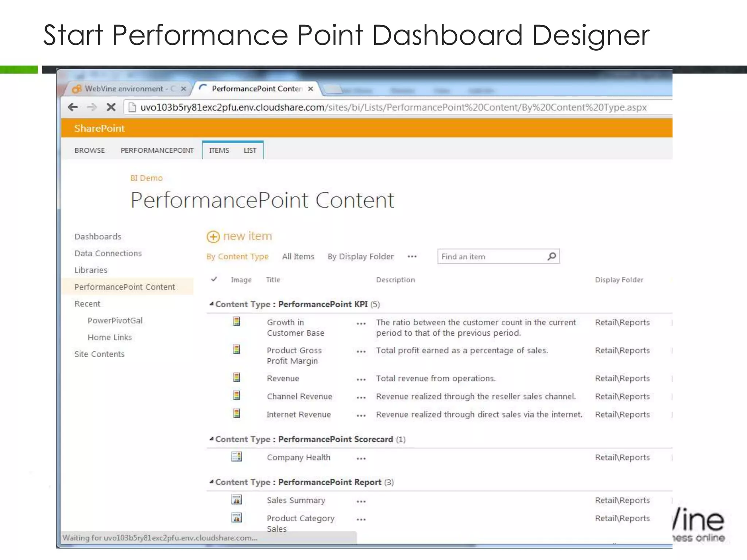This screenshot has width=747, height=560.
Task: Click the Growth in Customer Base KPI icon
Action: click(x=237, y=322)
